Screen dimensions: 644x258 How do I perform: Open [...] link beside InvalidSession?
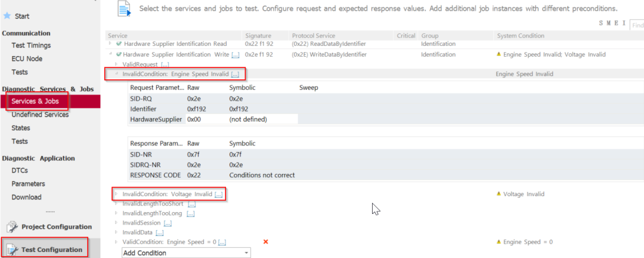(168, 223)
